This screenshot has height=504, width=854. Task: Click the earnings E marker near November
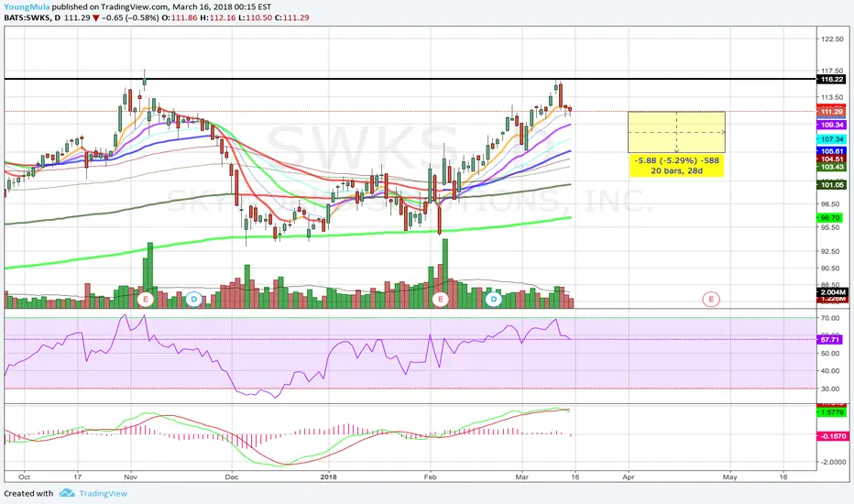point(146,299)
